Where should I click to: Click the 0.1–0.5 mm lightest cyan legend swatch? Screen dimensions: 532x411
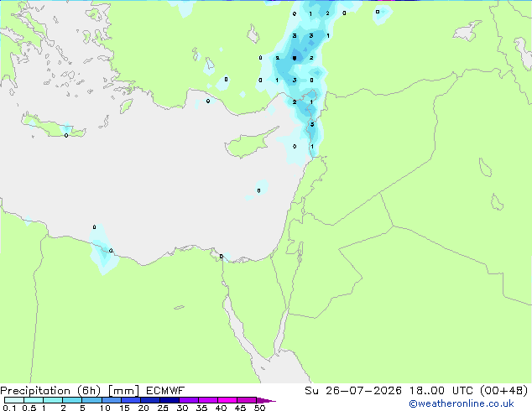(x=14, y=400)
